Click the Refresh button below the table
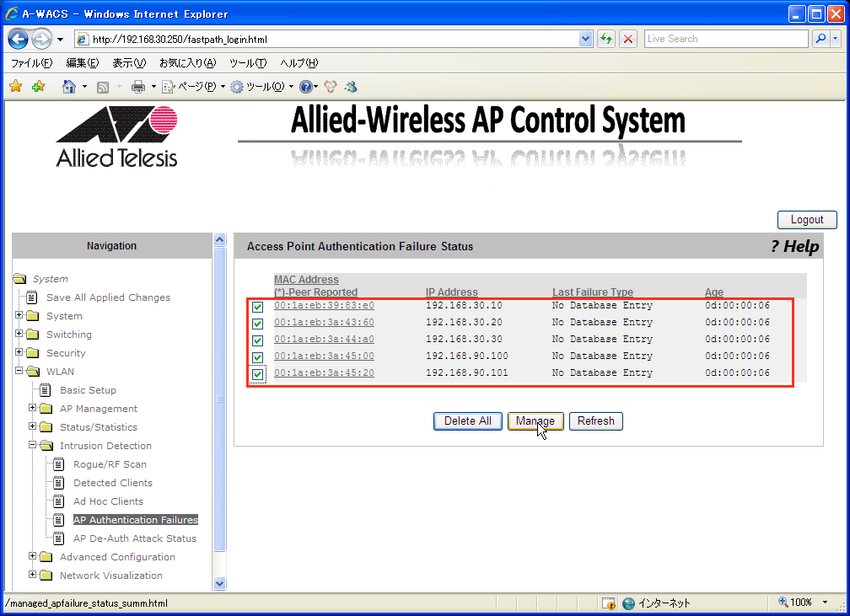 click(595, 421)
